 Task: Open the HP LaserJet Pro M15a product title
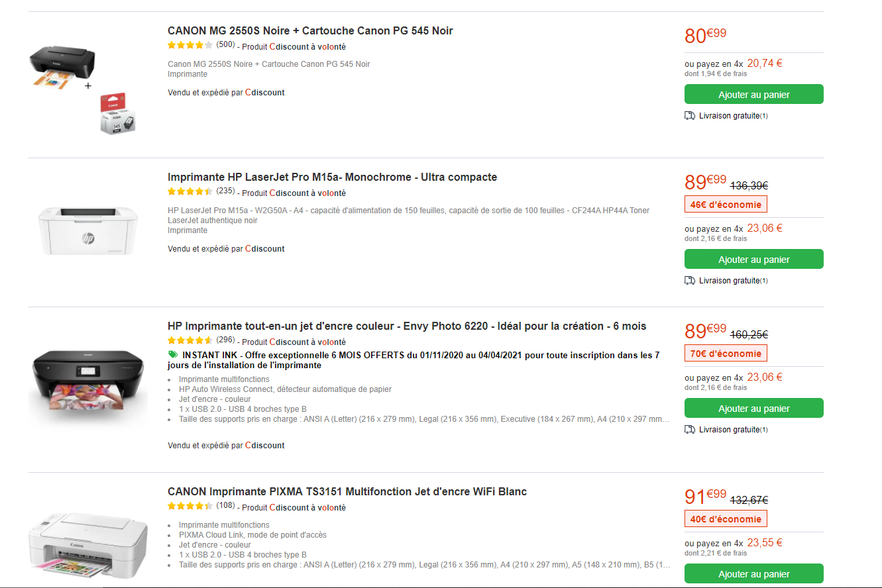332,177
